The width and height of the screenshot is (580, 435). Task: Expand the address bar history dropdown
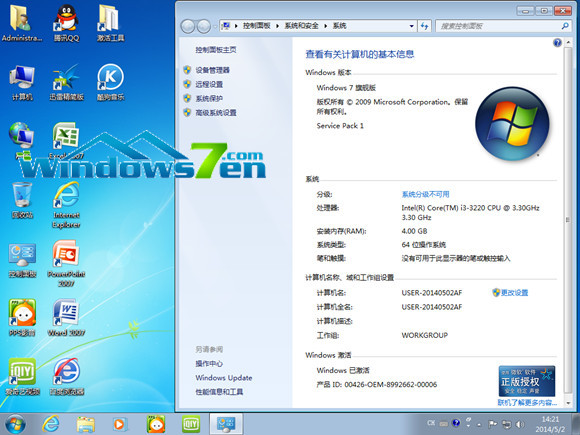pos(411,26)
